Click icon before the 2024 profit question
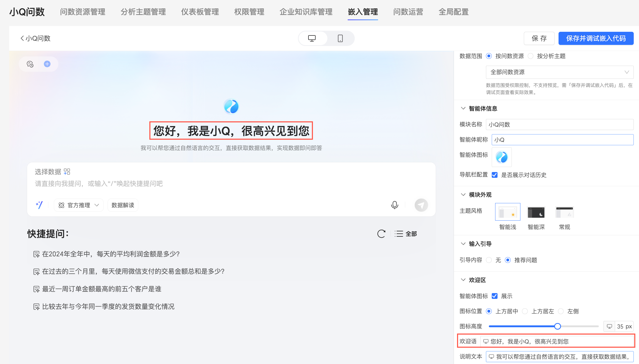Screen dimensions: 639x364 (x=36, y=254)
